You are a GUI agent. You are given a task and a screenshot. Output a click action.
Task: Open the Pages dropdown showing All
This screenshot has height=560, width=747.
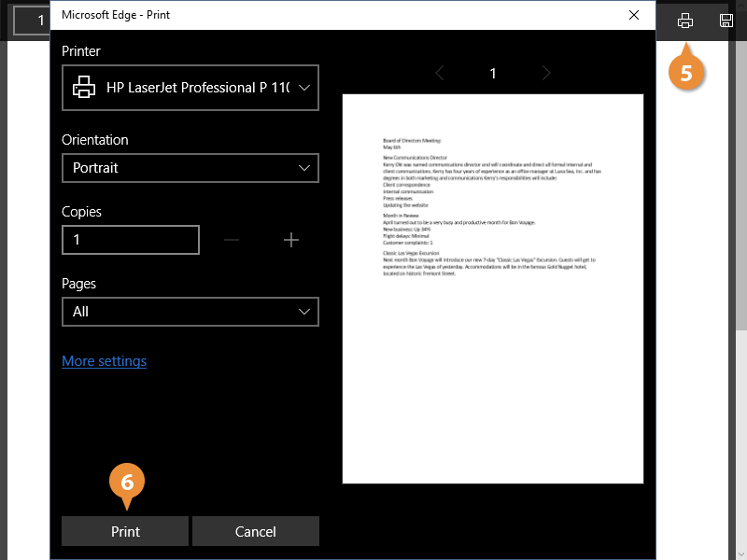pos(190,312)
